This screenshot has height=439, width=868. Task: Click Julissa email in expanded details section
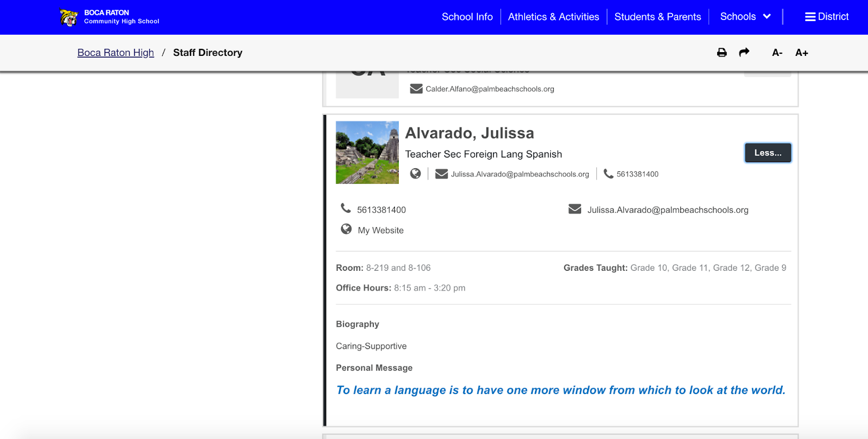click(x=668, y=210)
